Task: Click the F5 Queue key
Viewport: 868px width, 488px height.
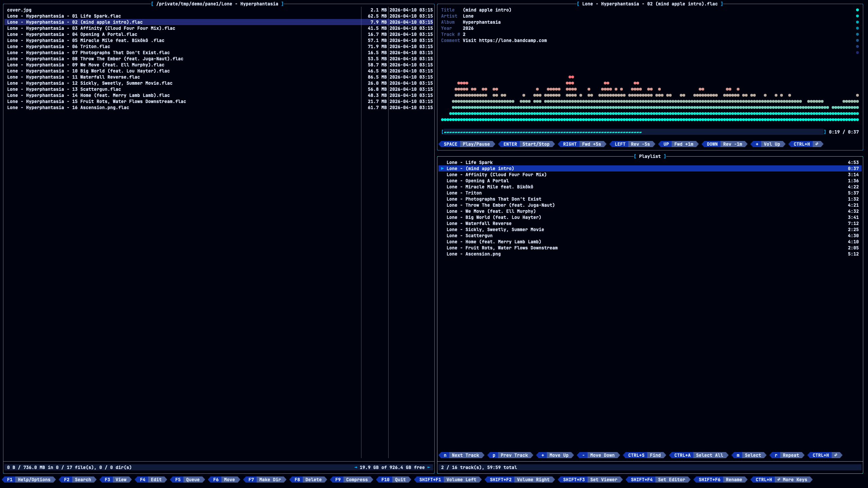Action: click(x=188, y=480)
